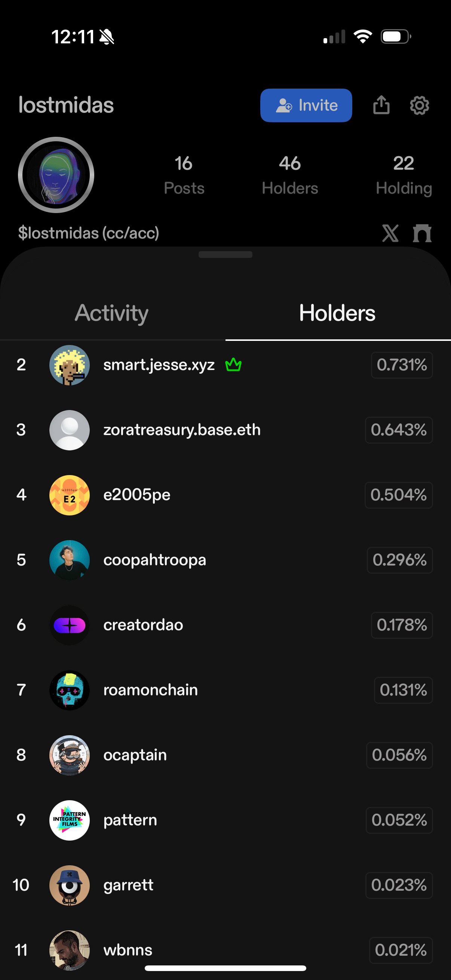Tap the arch icon beside the X logo
451x980 pixels.
(422, 233)
